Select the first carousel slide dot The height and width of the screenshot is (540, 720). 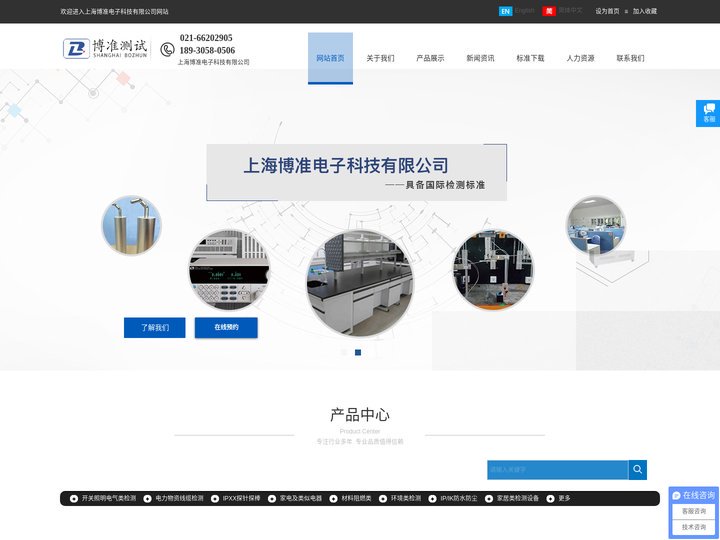(344, 352)
